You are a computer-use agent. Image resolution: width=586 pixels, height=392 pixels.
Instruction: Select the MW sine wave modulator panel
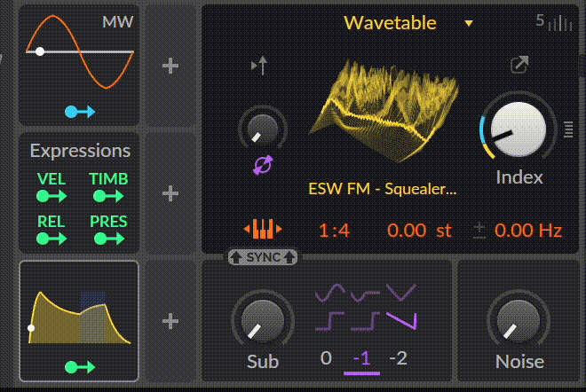tap(79, 66)
